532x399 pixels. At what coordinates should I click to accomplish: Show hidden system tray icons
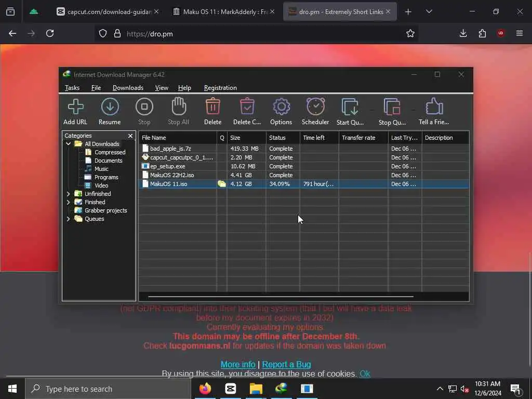pyautogui.click(x=440, y=389)
